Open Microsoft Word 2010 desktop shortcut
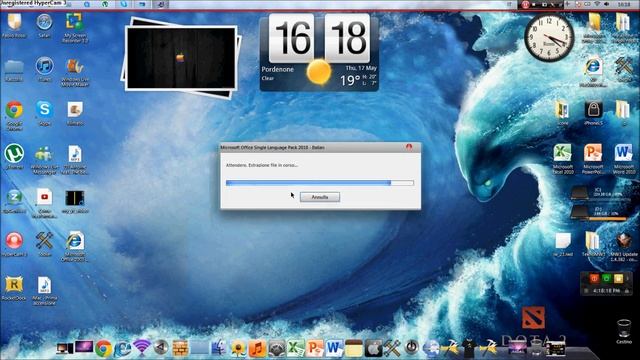Image resolution: width=640 pixels, height=360 pixels. 623,159
